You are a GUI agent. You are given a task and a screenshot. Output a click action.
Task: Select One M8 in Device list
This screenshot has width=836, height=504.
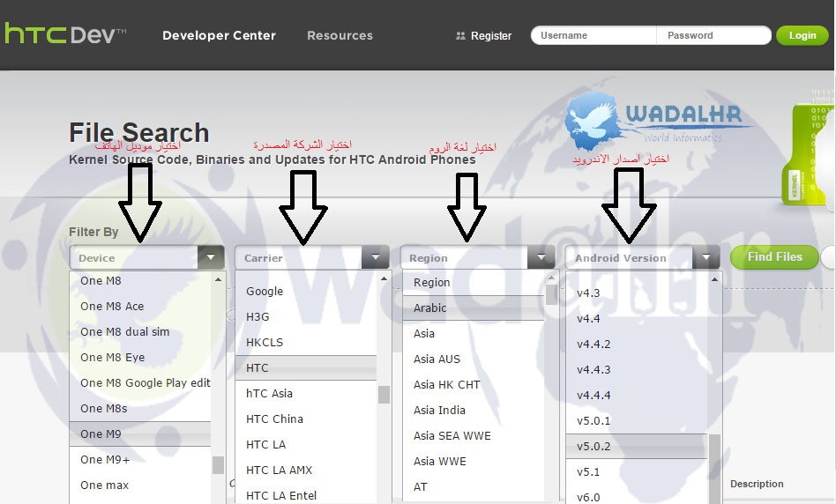[x=140, y=281]
